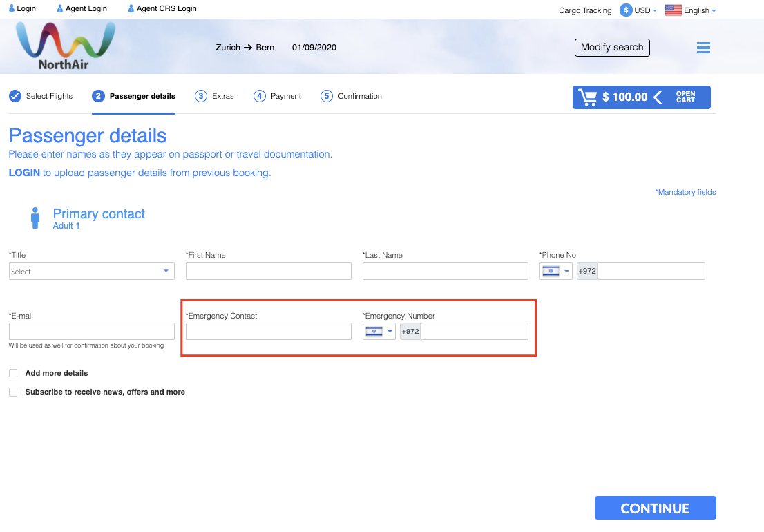Click the US flag language icon
The image size is (764, 532).
click(x=673, y=10)
